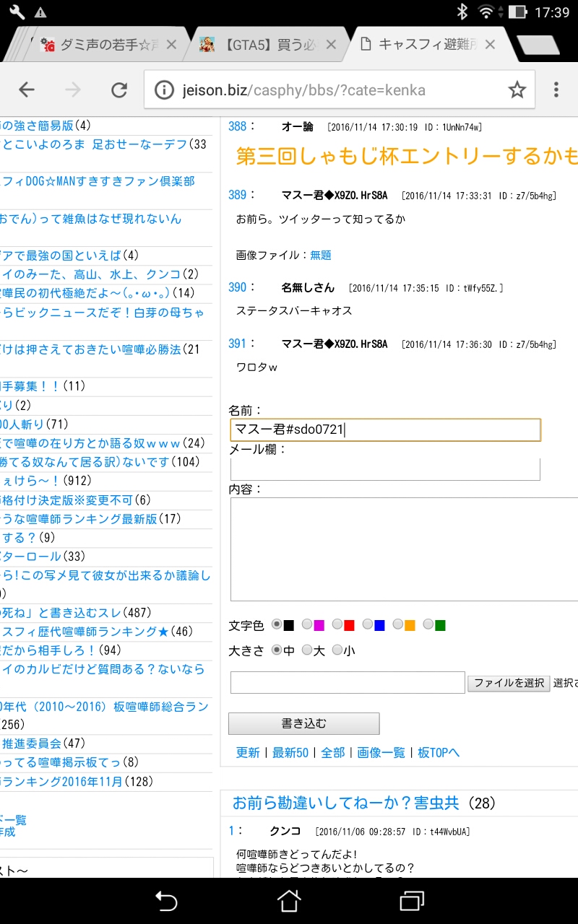The width and height of the screenshot is (578, 924).
Task: Open Android recent apps button
Action: click(411, 900)
